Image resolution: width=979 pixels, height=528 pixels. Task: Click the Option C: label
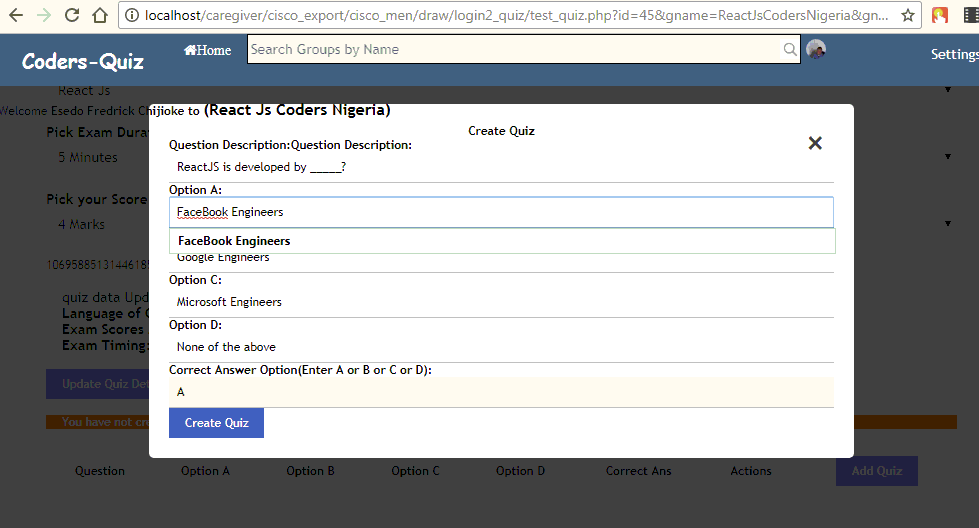[195, 280]
